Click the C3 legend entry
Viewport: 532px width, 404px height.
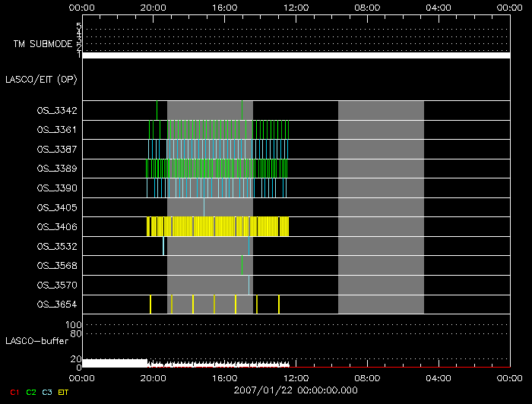click(47, 392)
